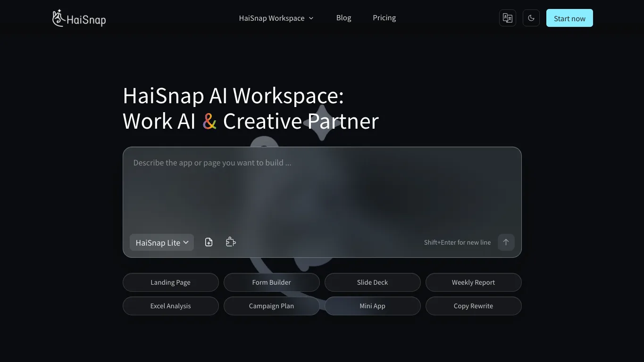
Task: Toggle dark mode moon icon
Action: [531, 18]
